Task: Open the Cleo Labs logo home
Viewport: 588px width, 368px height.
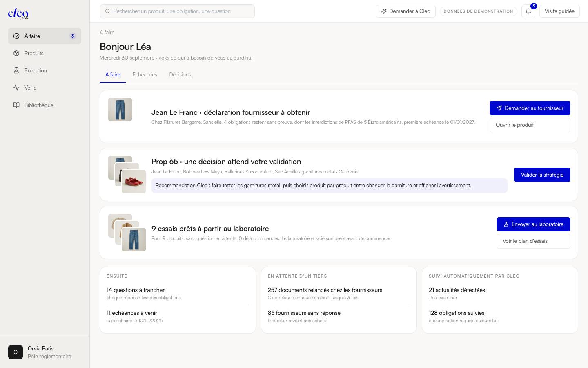Action: (x=18, y=13)
